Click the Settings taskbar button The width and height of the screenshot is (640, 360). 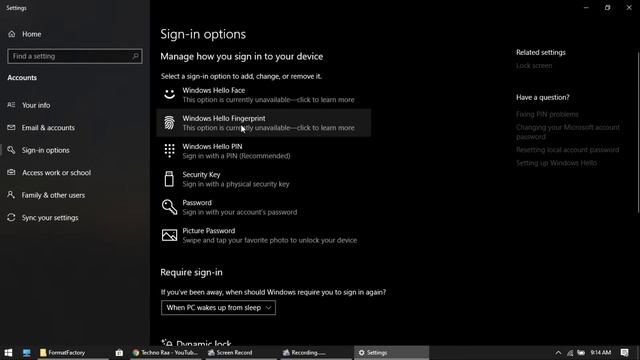[x=391, y=353]
